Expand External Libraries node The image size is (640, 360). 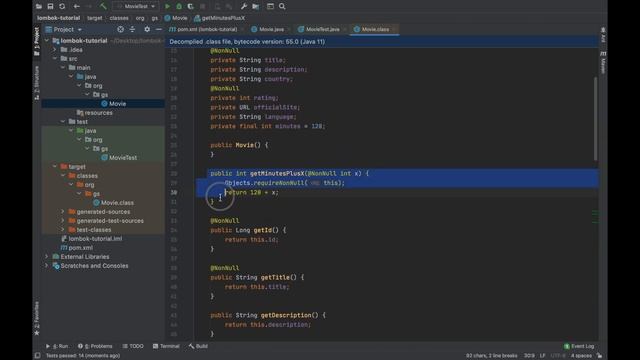(x=47, y=257)
